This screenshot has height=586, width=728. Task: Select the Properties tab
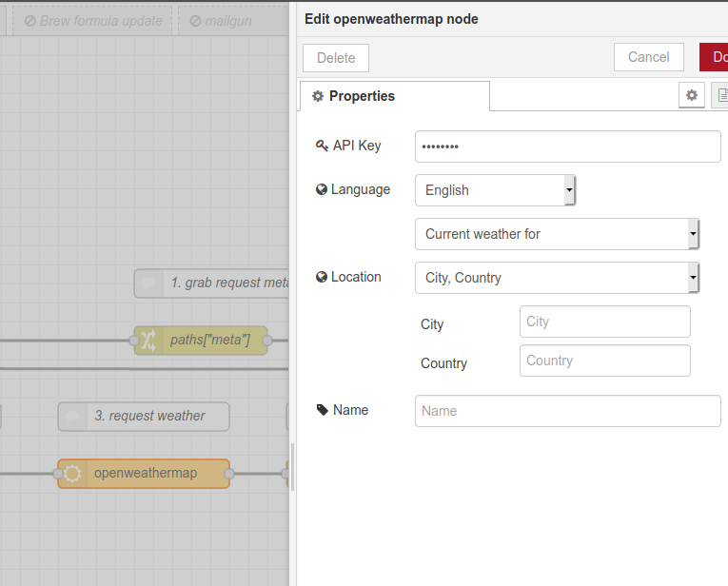(394, 96)
